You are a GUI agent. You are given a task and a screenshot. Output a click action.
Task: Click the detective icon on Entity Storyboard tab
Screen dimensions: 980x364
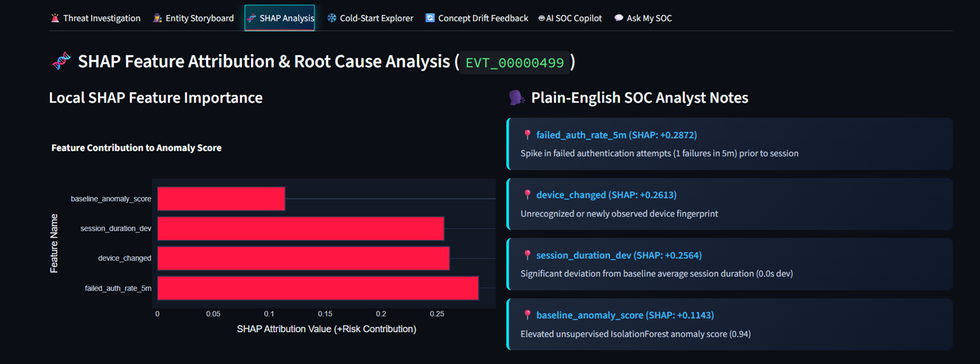pos(157,19)
